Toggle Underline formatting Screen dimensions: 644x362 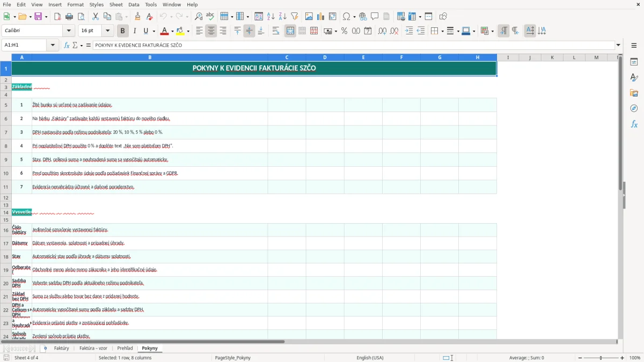point(147,31)
